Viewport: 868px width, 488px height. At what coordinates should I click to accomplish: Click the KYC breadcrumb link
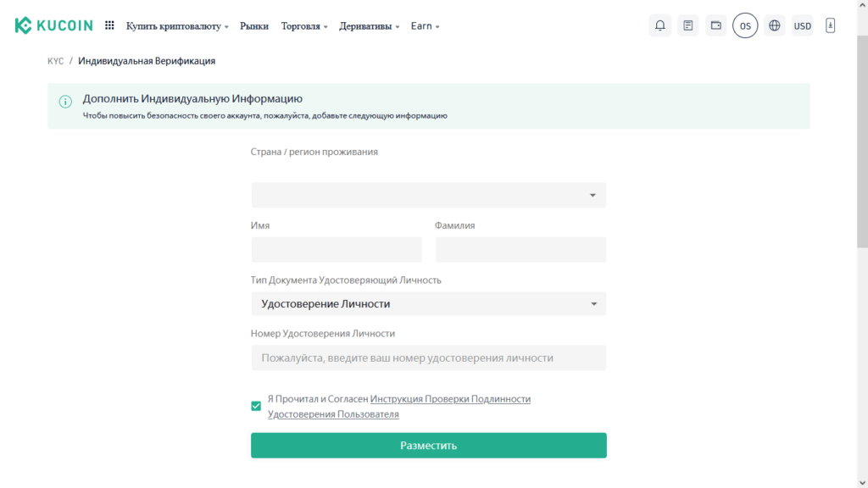(x=55, y=61)
